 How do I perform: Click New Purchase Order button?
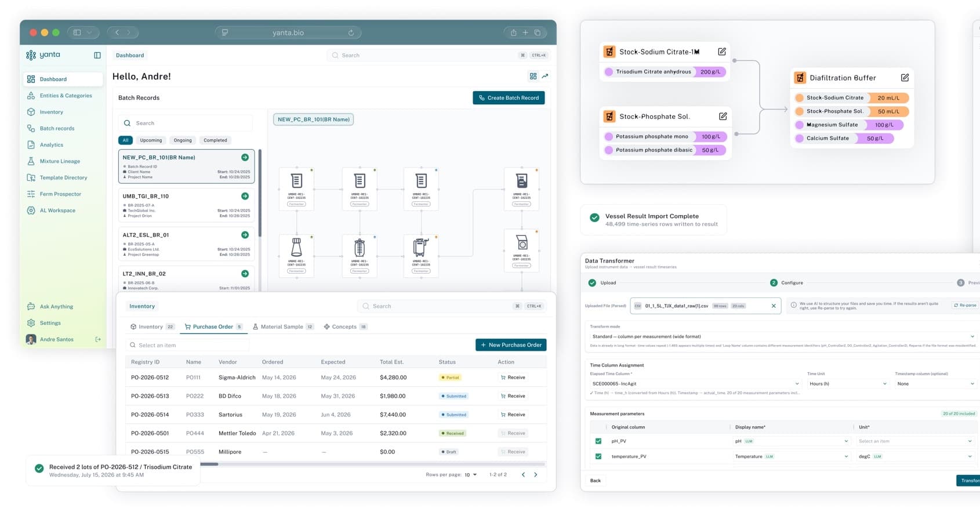(x=511, y=345)
